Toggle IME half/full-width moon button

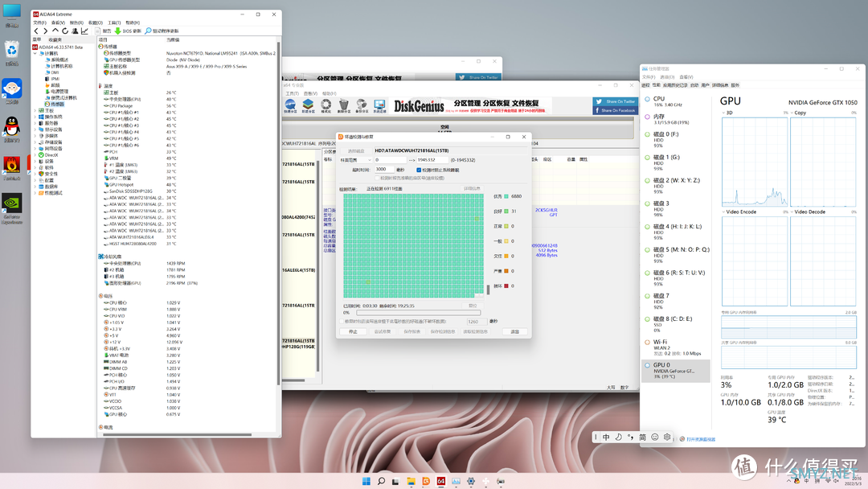click(618, 437)
